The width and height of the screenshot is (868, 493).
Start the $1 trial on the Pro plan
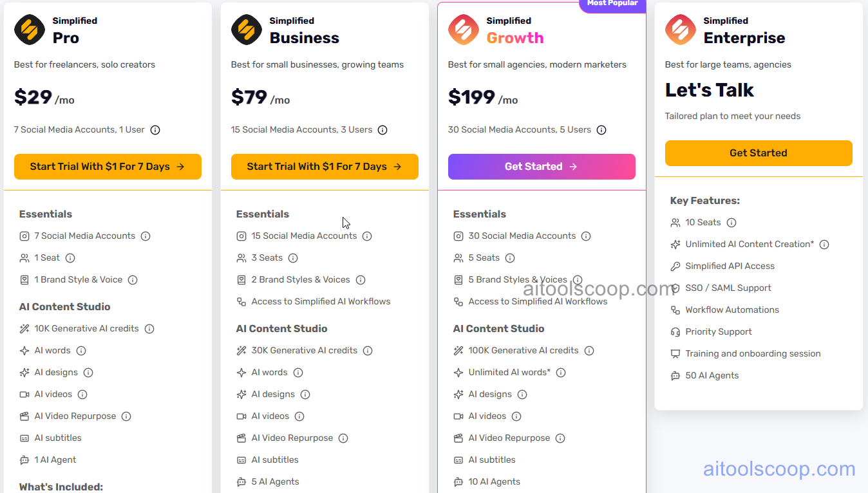coord(108,166)
